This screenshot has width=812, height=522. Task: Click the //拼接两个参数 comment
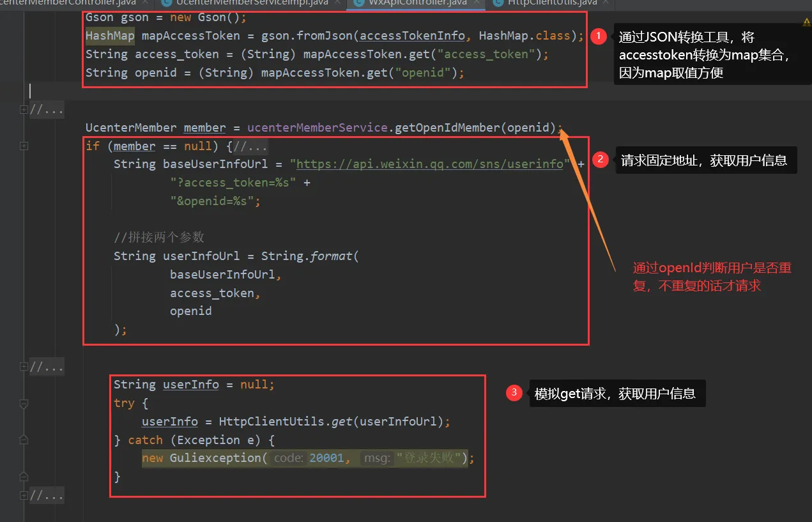(159, 237)
